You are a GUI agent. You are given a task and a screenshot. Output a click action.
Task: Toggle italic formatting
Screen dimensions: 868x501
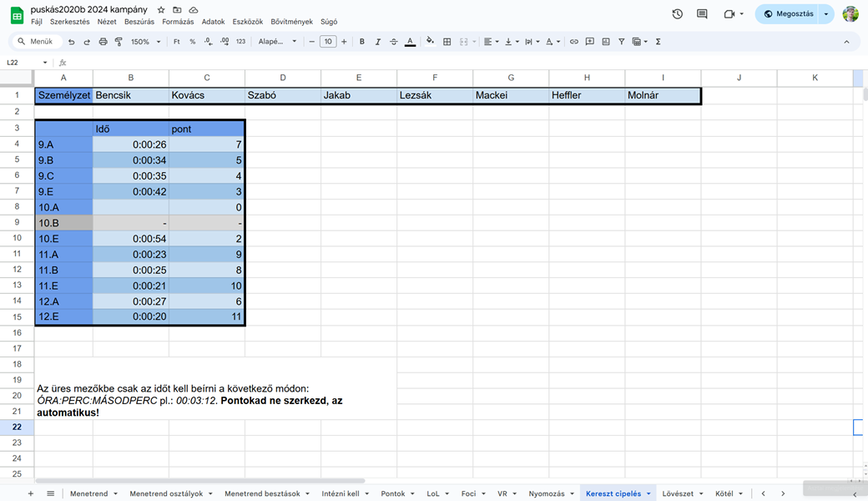[x=377, y=41]
